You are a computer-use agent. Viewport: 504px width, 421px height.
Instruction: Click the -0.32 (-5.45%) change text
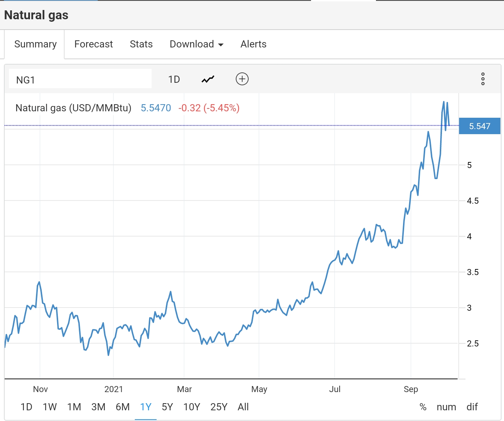[x=209, y=108]
